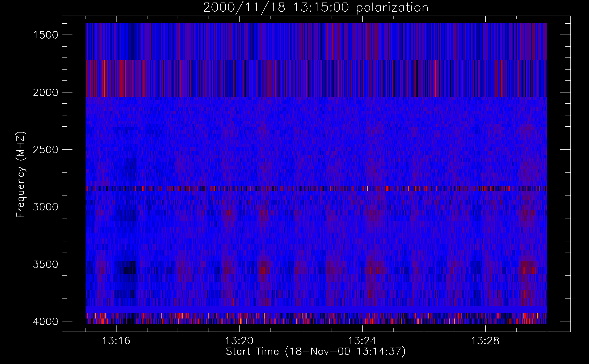Select the 3500 frequency axis label
This screenshot has height=364, width=589.
tap(46, 264)
